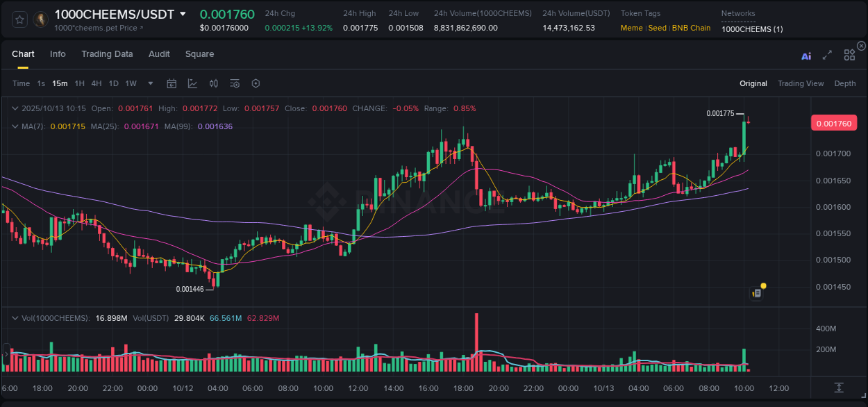Open the Square tab
The height and width of the screenshot is (407, 868).
click(x=199, y=54)
